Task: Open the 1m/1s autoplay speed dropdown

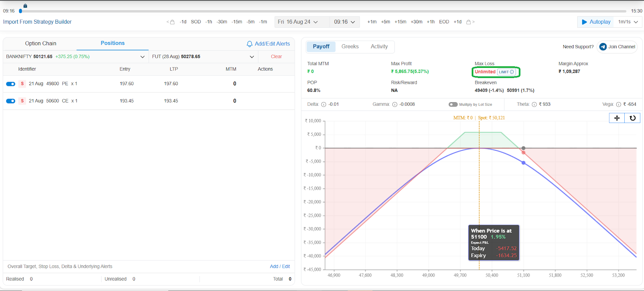Action: (628, 22)
